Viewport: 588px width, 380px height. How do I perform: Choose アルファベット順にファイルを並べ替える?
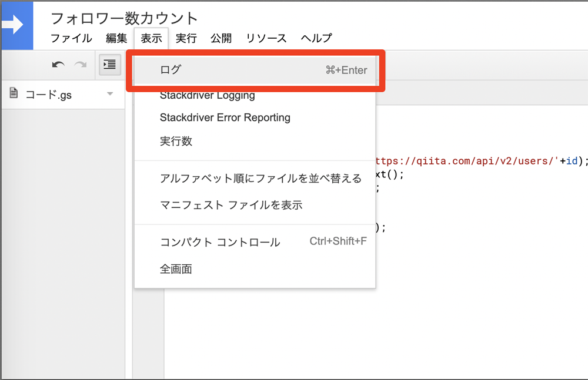pyautogui.click(x=255, y=179)
